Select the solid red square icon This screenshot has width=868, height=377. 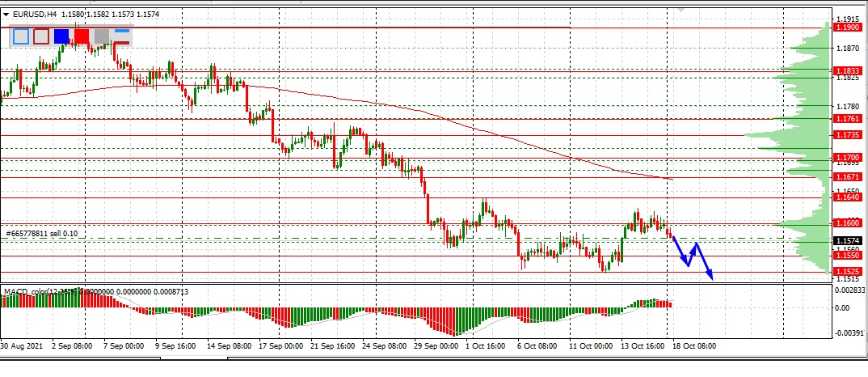click(82, 36)
